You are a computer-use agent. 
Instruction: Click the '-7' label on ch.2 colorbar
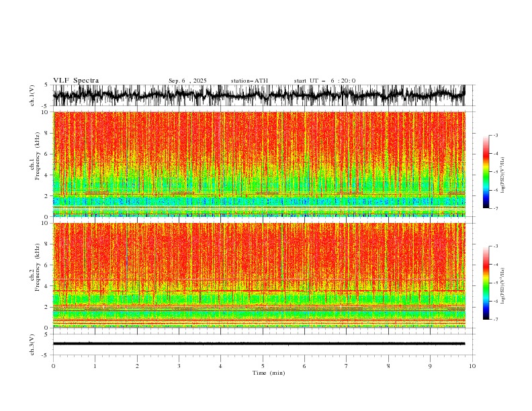(x=495, y=320)
